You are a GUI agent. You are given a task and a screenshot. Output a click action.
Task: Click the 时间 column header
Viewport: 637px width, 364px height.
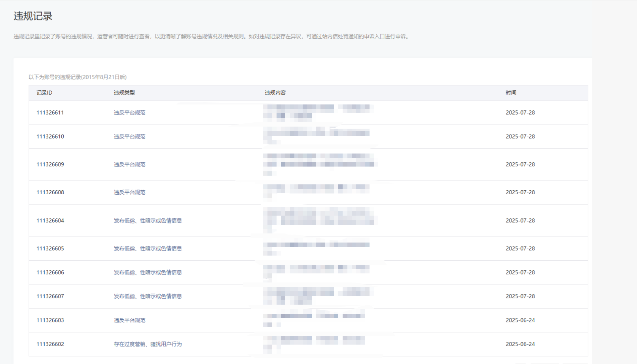[x=511, y=93]
